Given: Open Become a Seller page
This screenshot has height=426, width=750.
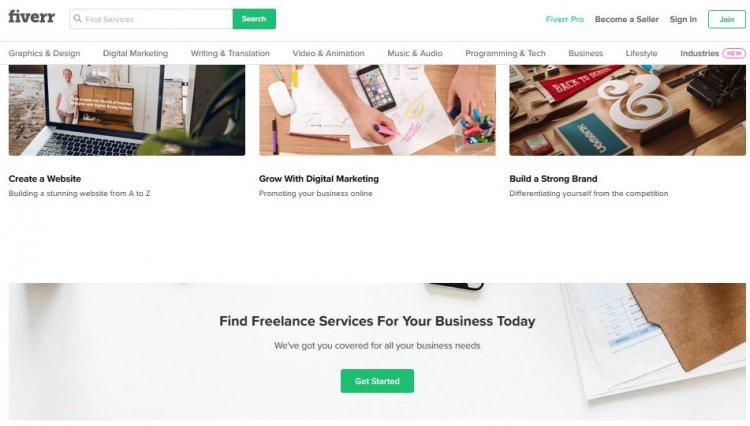Looking at the screenshot, I should (x=627, y=19).
